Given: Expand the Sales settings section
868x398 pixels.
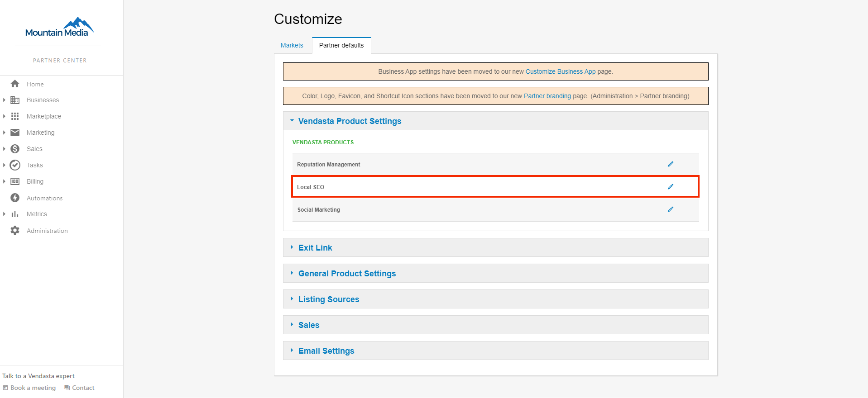Looking at the screenshot, I should pyautogui.click(x=495, y=325).
